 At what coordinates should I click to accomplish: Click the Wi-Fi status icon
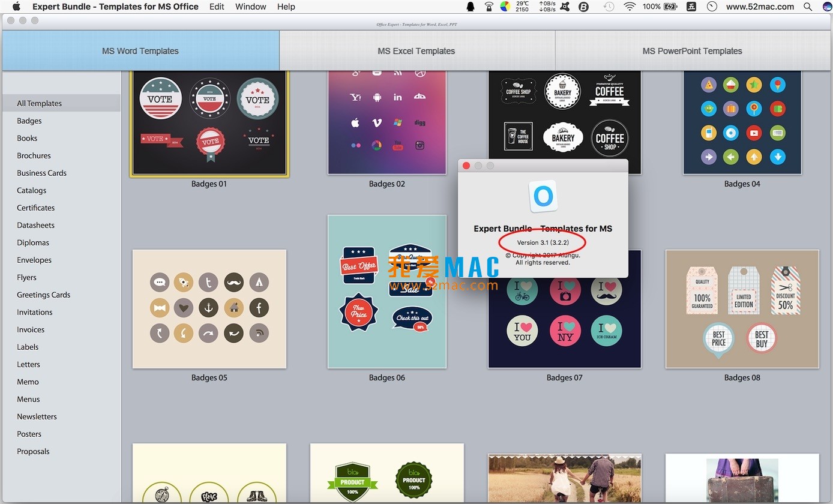tap(629, 7)
